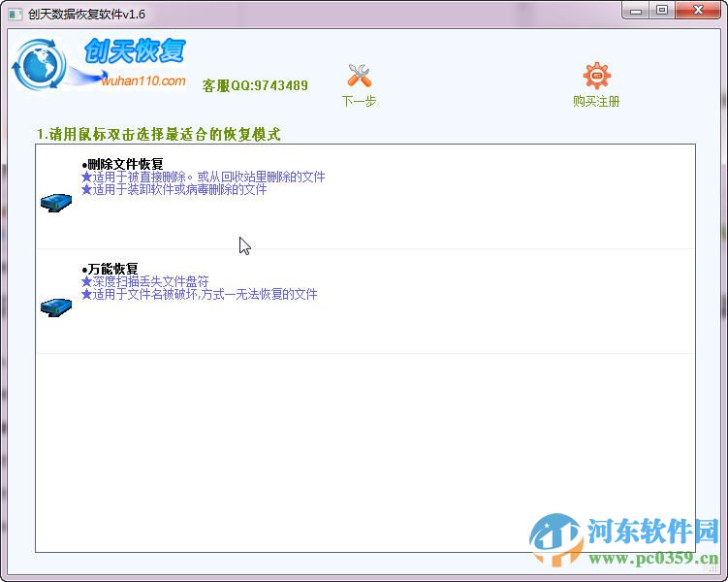Click the drive icon beside 万能恢复

(x=56, y=307)
